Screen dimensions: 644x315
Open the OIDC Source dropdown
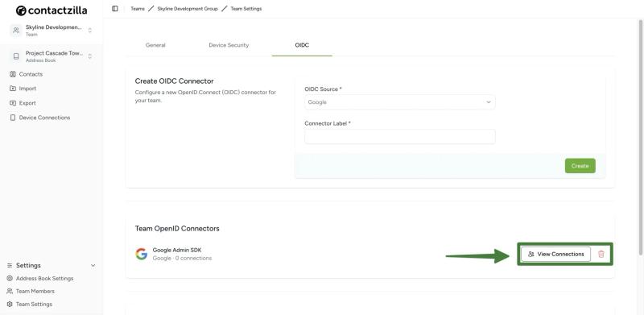pos(399,102)
